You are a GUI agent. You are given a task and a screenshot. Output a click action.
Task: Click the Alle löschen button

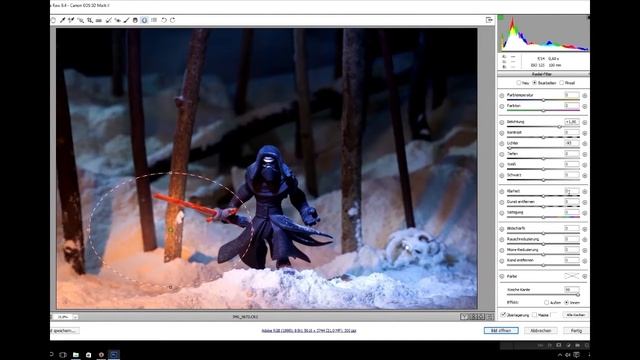[576, 315]
